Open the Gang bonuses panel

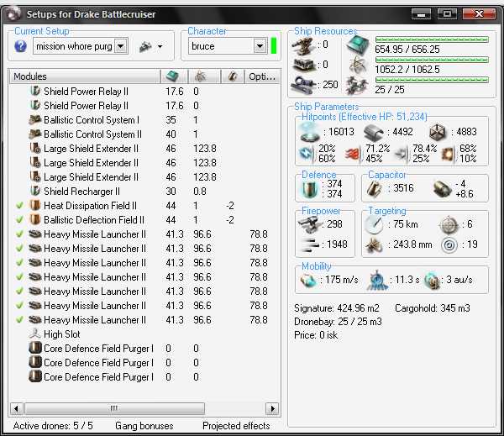click(144, 426)
